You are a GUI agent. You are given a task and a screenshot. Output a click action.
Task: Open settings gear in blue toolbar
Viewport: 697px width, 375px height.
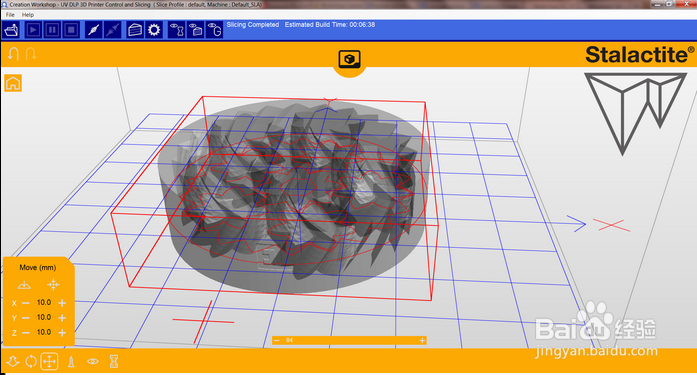[154, 30]
